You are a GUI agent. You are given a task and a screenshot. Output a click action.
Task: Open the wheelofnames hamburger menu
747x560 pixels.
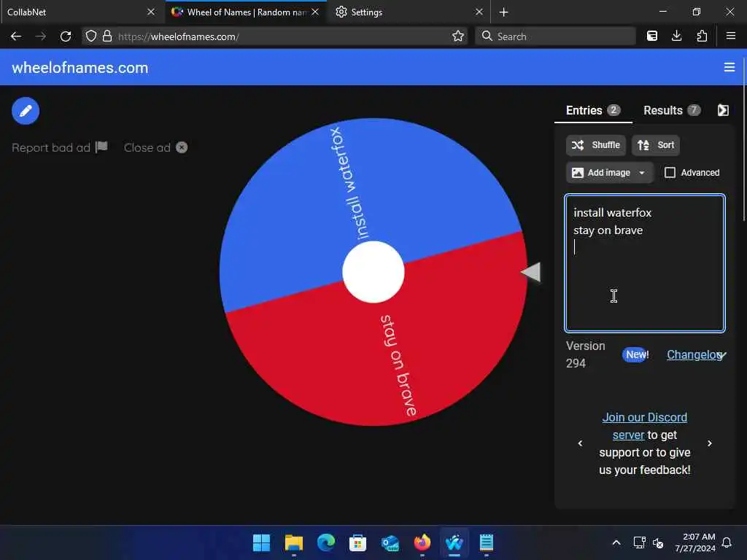coord(729,67)
